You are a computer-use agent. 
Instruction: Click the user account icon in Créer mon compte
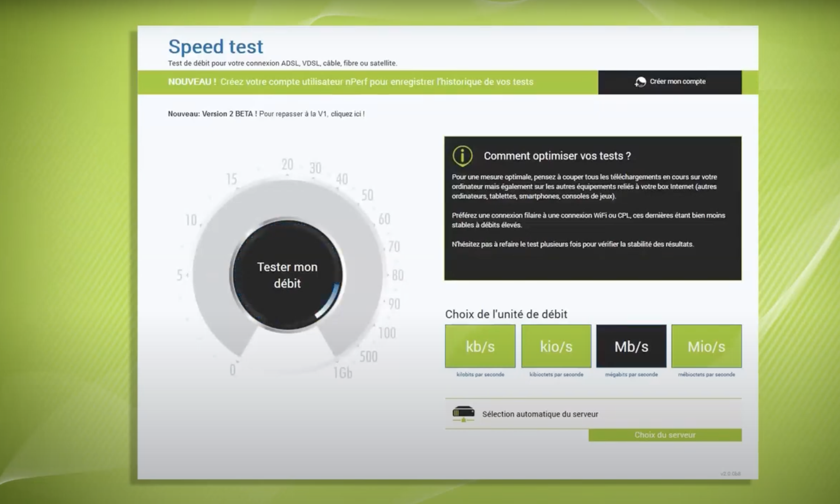(x=640, y=82)
